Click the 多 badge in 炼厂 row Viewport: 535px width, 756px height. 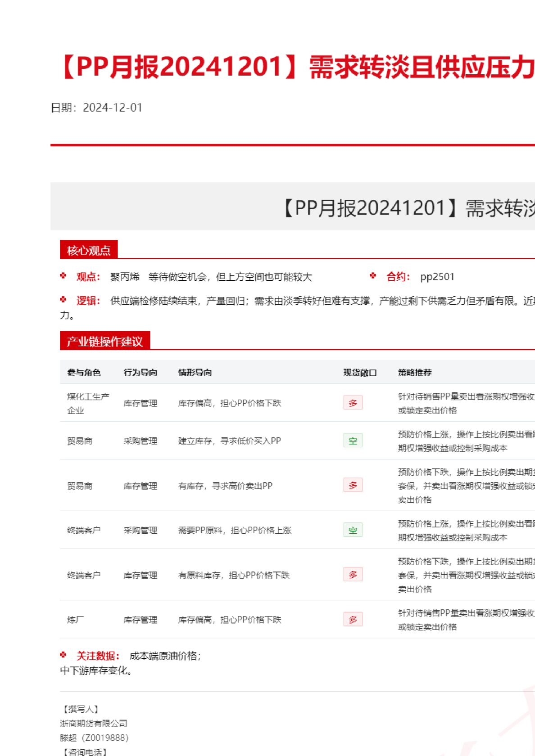click(x=353, y=619)
